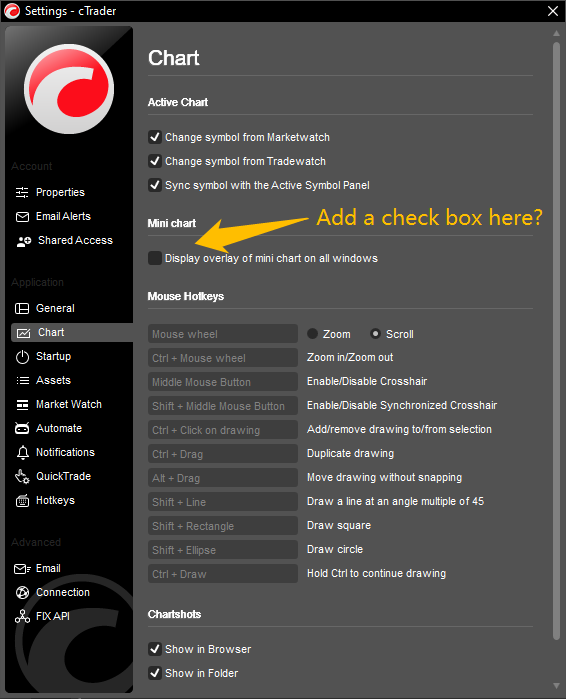Click the Chart sidebar icon

(23, 333)
